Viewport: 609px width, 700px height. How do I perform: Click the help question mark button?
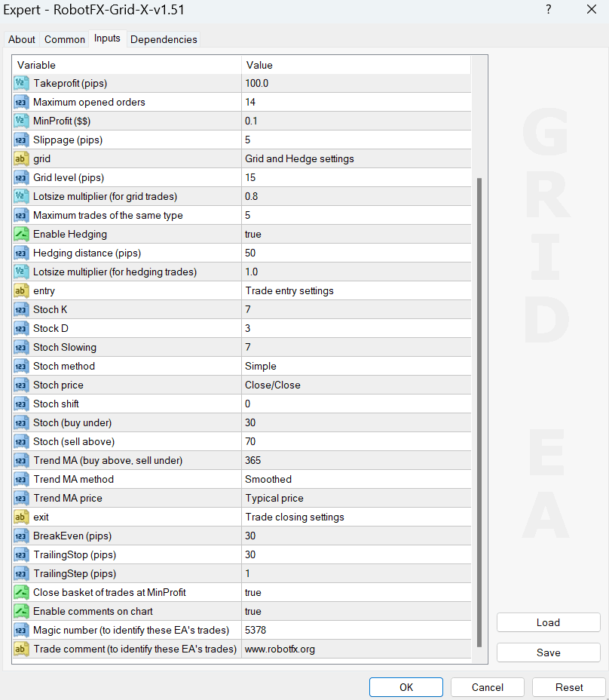coord(548,9)
